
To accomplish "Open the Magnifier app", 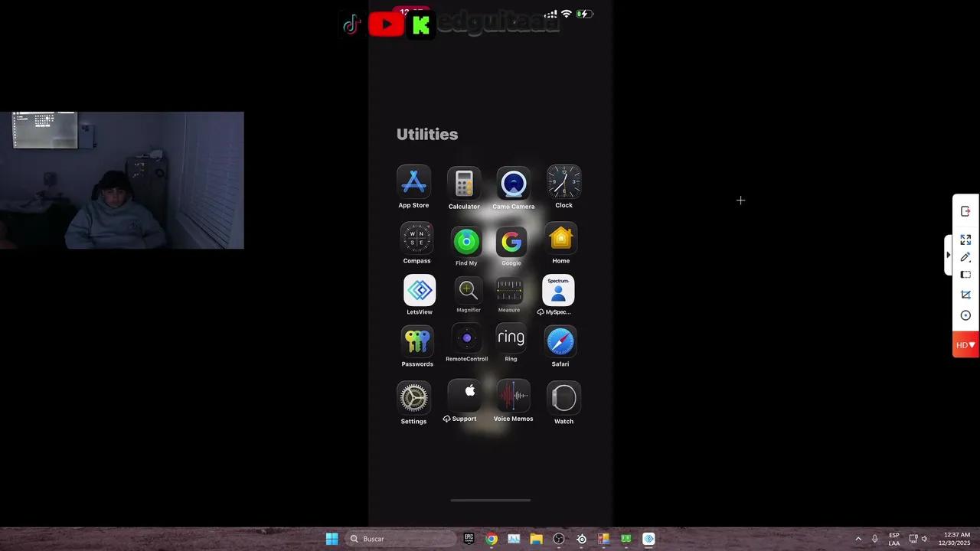I will click(x=468, y=291).
